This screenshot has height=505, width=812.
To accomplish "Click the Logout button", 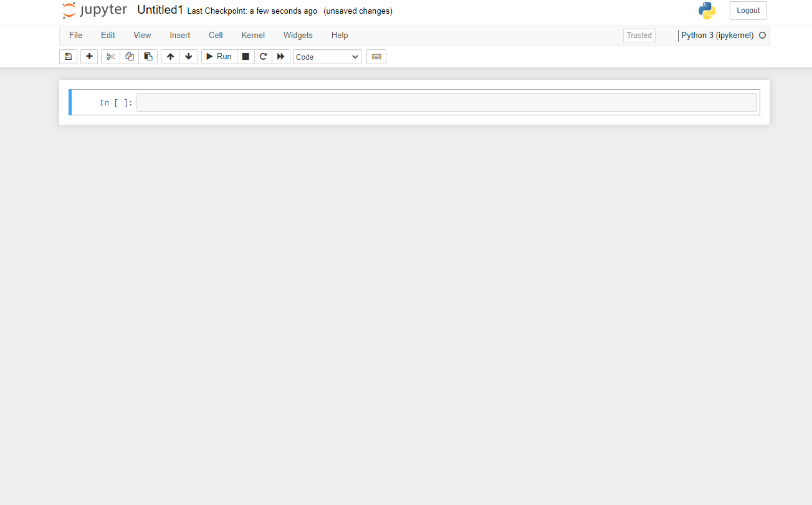I will (x=747, y=10).
